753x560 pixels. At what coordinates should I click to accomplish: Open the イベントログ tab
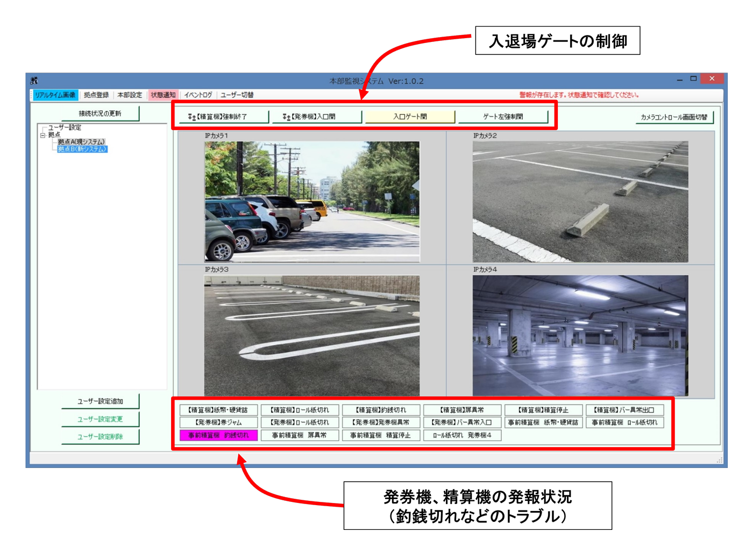(198, 95)
